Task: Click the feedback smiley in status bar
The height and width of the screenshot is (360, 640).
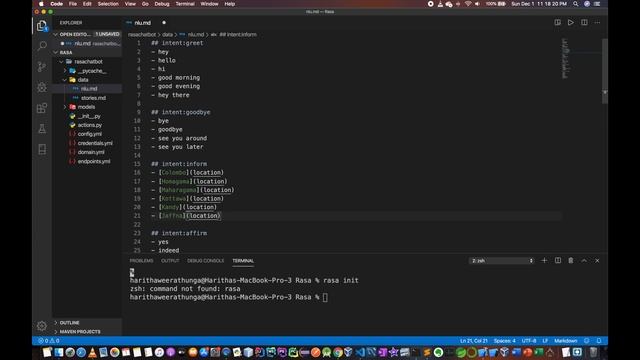Action: coord(587,340)
